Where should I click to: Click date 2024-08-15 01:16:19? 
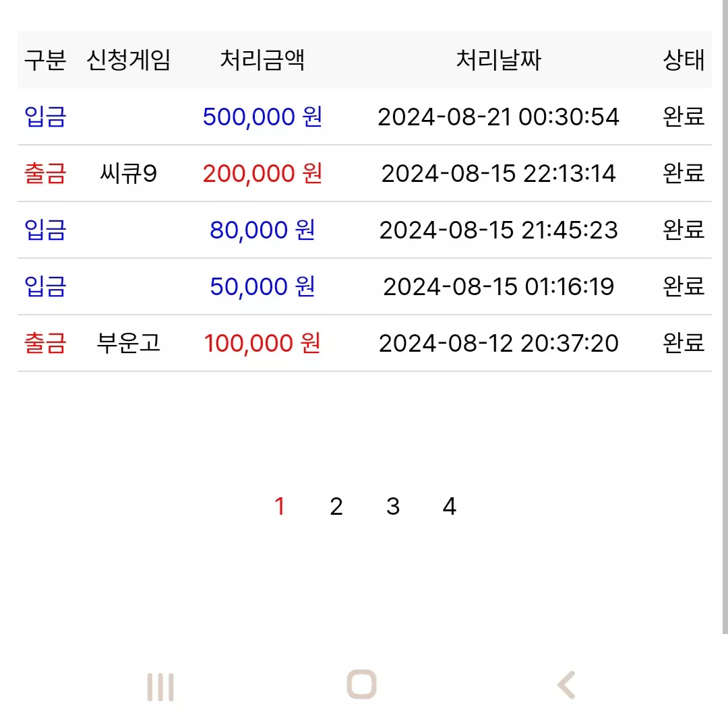[499, 286]
